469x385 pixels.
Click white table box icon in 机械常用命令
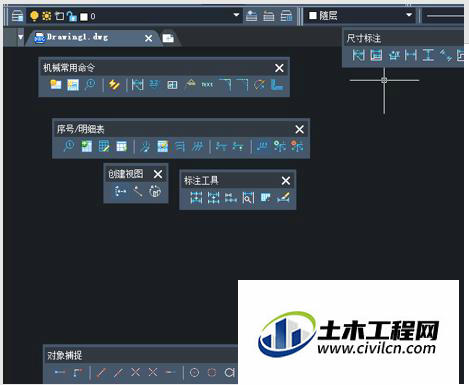click(x=172, y=85)
